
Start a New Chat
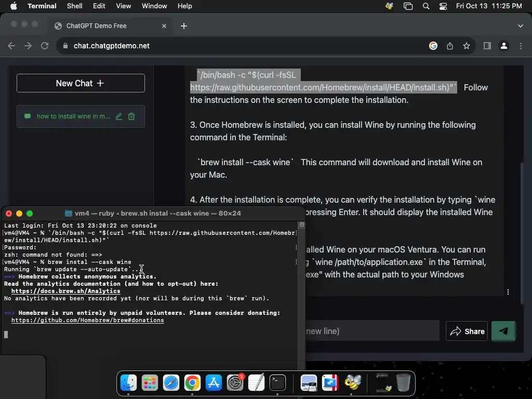point(81,83)
